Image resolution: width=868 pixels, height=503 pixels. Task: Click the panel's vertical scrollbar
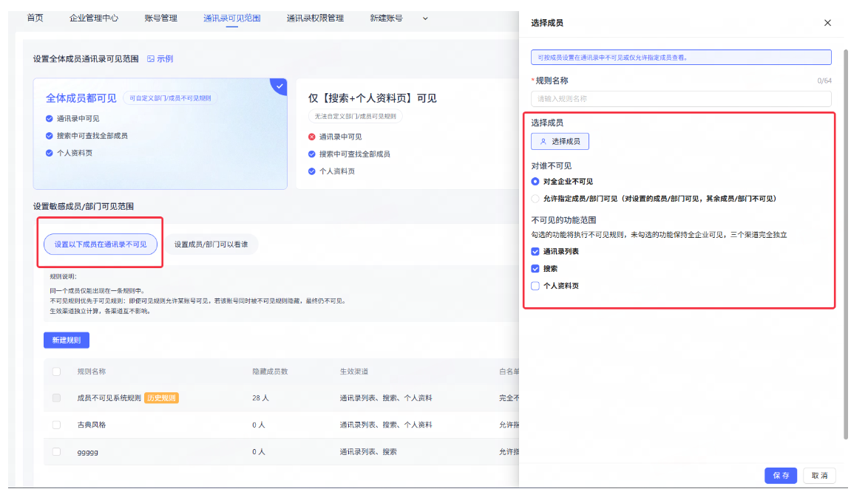pos(845,244)
